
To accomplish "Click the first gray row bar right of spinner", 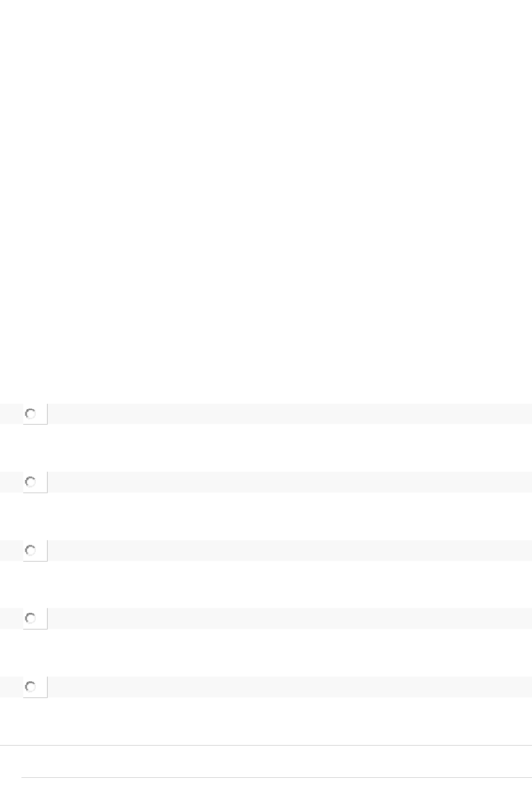I will [x=289, y=414].
